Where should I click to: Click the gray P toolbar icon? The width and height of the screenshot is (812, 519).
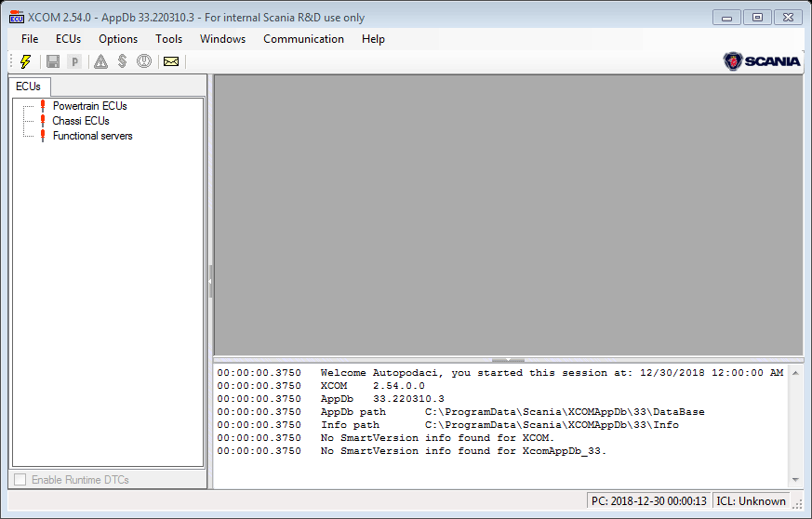click(x=74, y=61)
